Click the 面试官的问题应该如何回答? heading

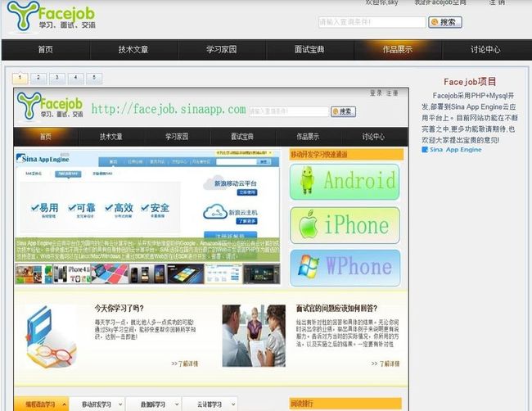point(336,308)
